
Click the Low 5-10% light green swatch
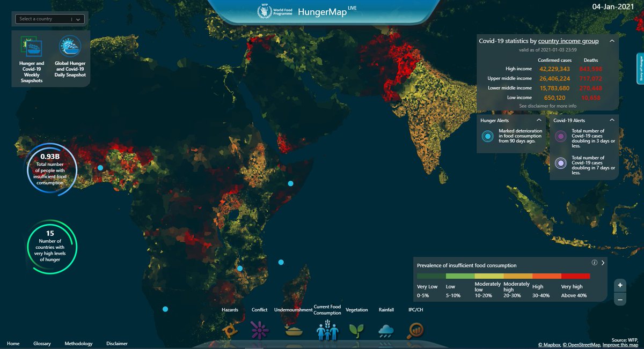click(x=460, y=276)
